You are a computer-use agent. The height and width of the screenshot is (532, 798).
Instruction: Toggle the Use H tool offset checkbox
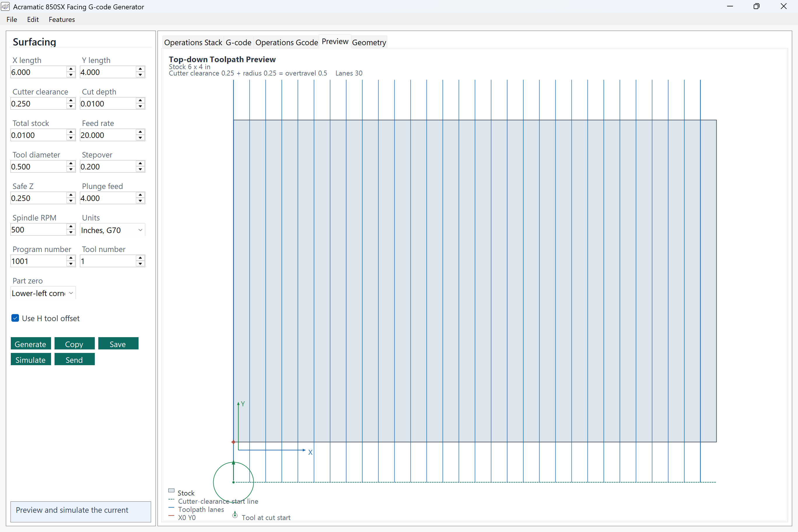15,318
